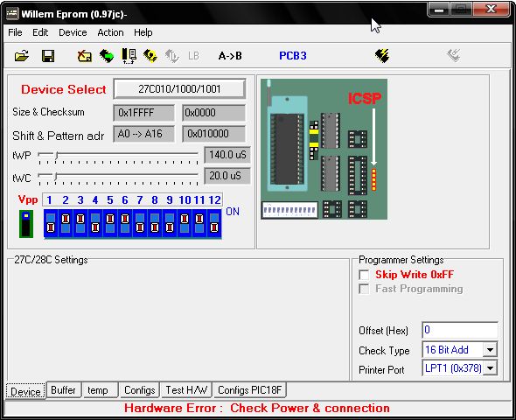
Task: Open the Help menu
Action: click(x=143, y=32)
